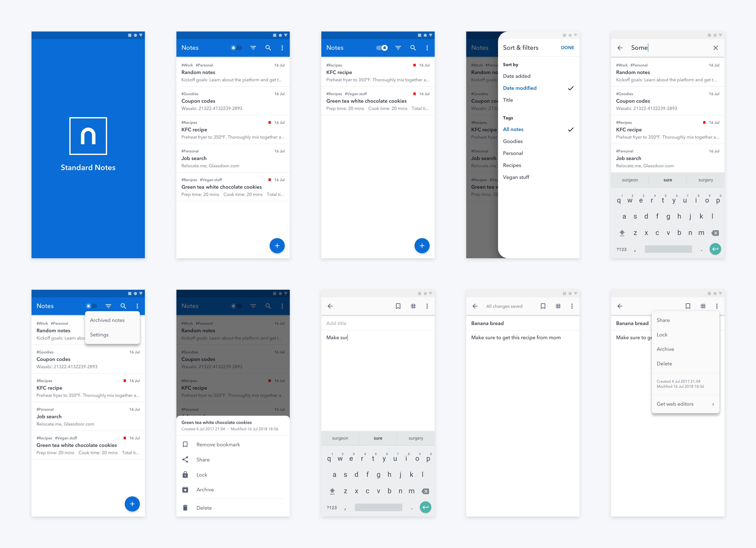
Task: Tap the add new note (+) button
Action: click(276, 245)
